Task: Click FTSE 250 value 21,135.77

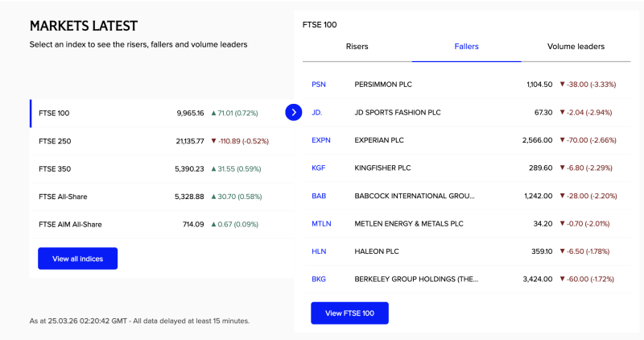Action: pos(190,141)
